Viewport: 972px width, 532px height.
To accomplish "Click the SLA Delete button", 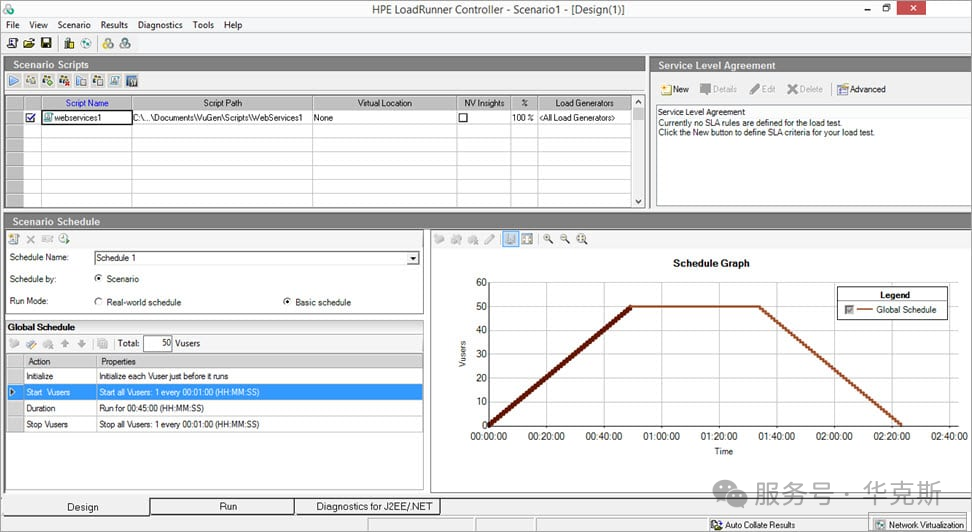I will (x=805, y=89).
